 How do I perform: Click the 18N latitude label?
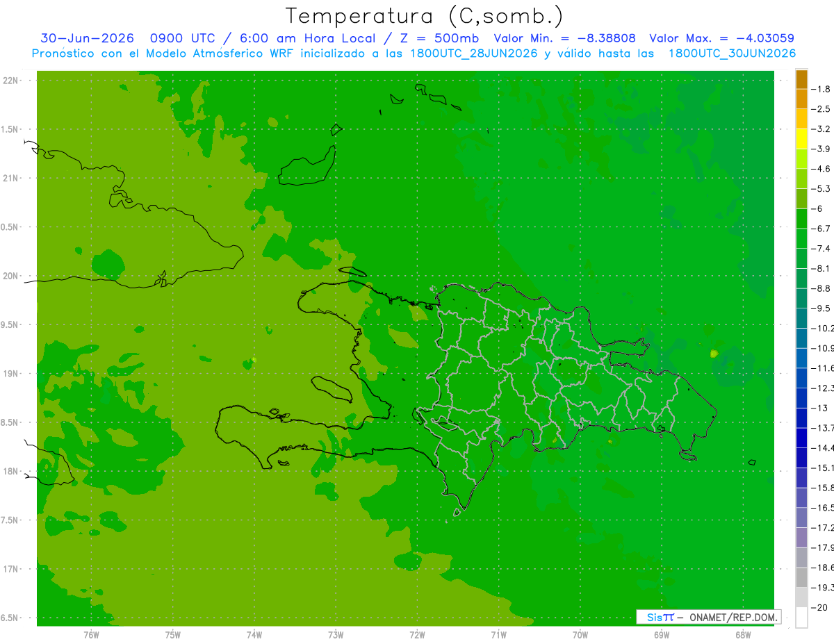click(x=12, y=471)
